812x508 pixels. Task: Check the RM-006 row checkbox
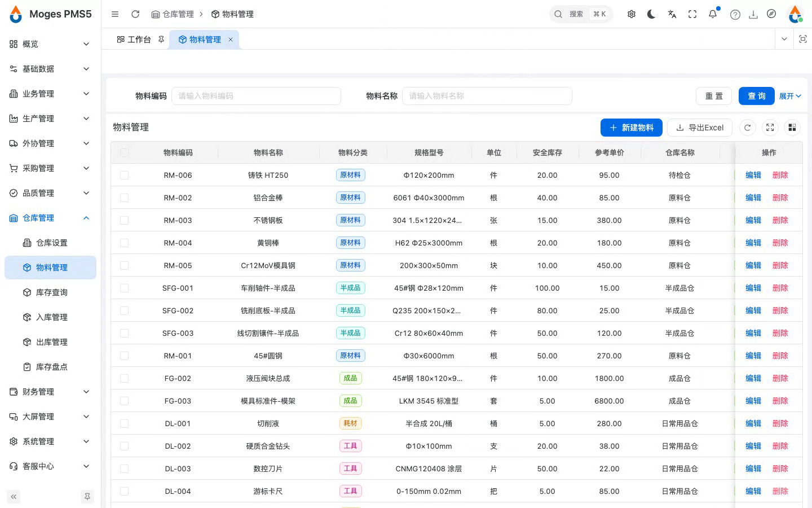(125, 175)
